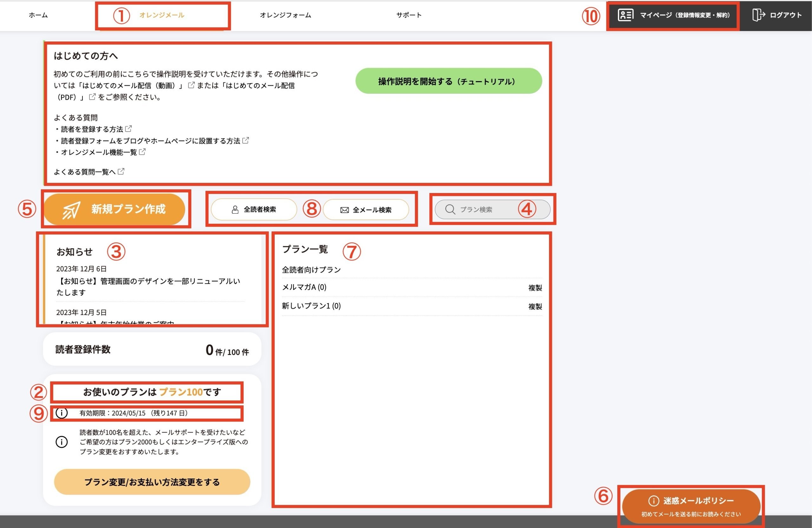Open 読者を登録する方法 FAQ link

[92, 129]
